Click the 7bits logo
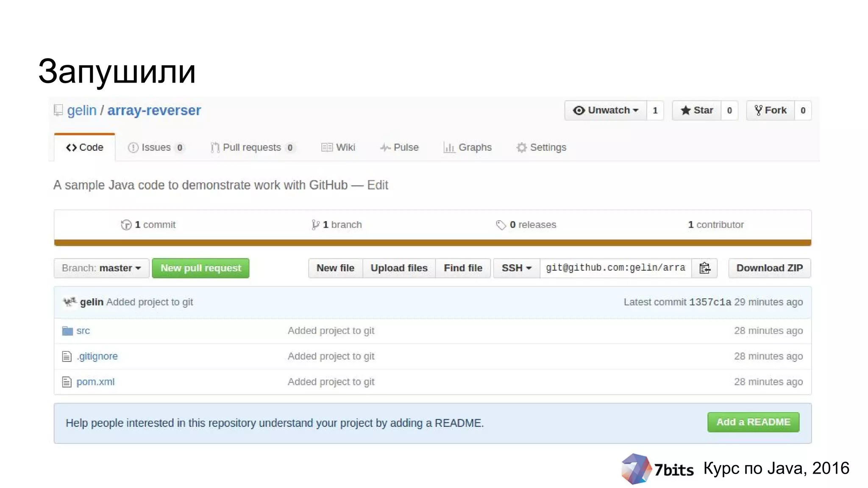 [657, 469]
